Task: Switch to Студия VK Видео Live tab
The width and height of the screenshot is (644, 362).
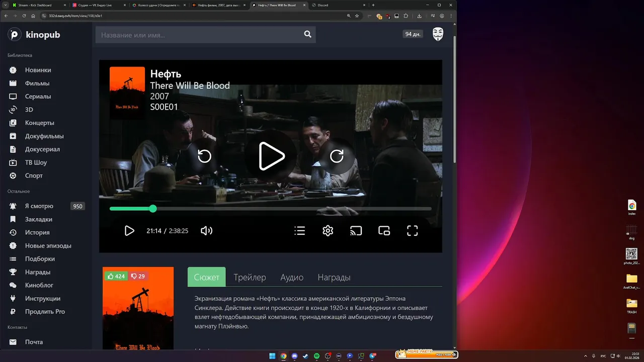Action: coord(98,5)
